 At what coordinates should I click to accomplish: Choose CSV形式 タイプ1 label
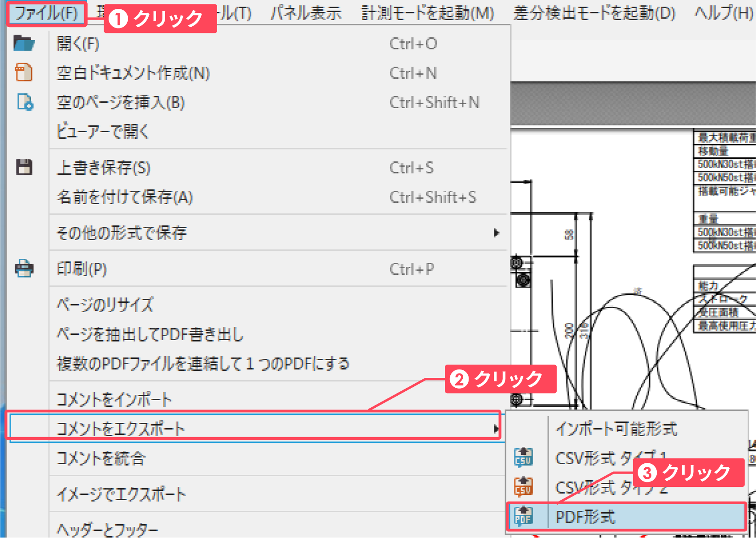pos(611,458)
